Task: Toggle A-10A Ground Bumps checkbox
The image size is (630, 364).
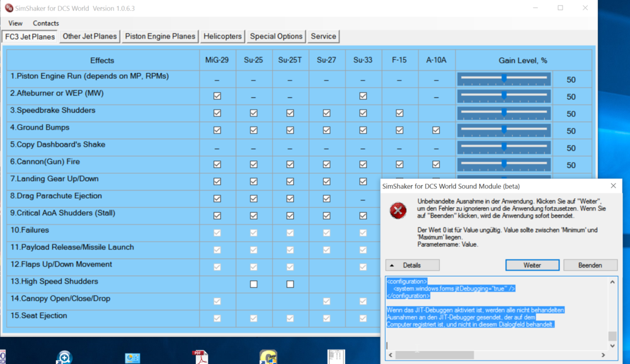Action: pos(436,130)
